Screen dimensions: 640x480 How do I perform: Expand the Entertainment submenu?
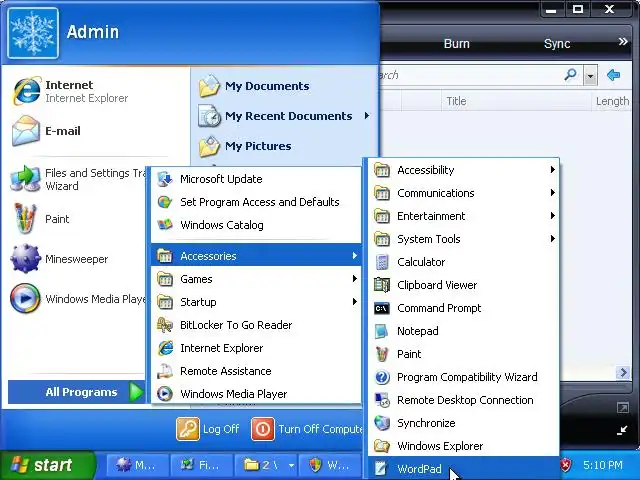click(x=463, y=216)
